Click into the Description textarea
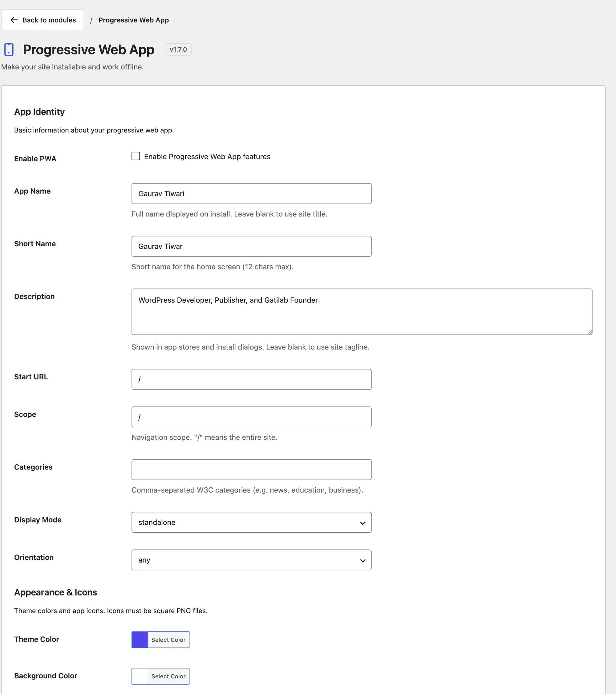 click(362, 312)
